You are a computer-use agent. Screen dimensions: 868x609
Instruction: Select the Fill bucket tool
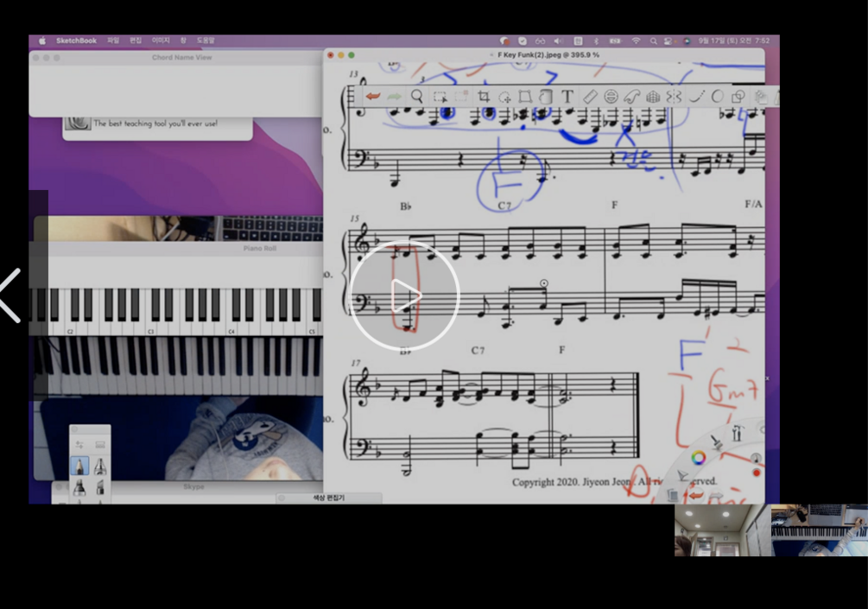546,97
